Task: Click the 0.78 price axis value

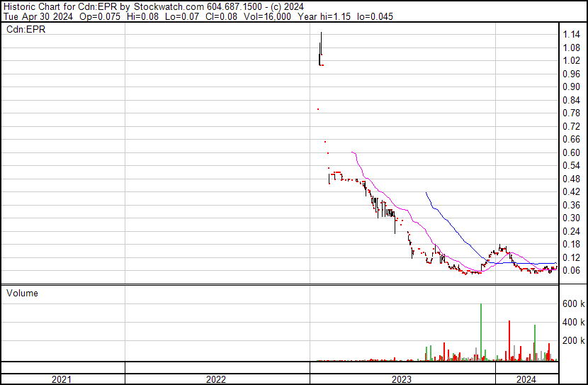Action: click(x=572, y=113)
